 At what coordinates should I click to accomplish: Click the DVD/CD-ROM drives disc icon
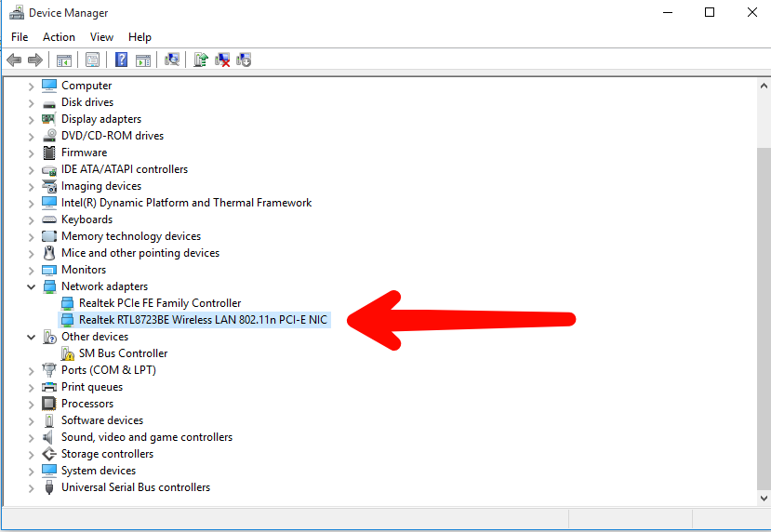tap(49, 135)
